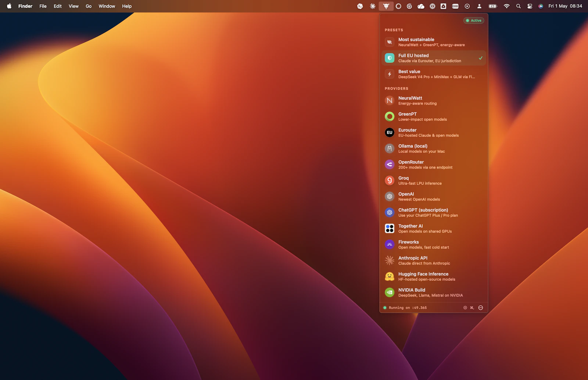Open the Window menu

[107, 6]
